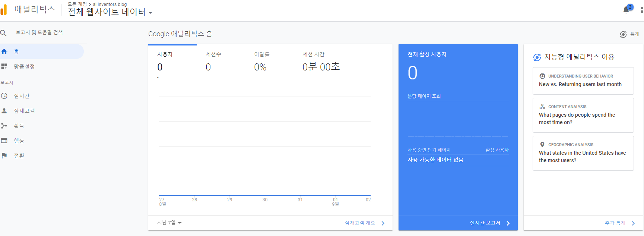Open the notifications bell icon

coord(626,10)
